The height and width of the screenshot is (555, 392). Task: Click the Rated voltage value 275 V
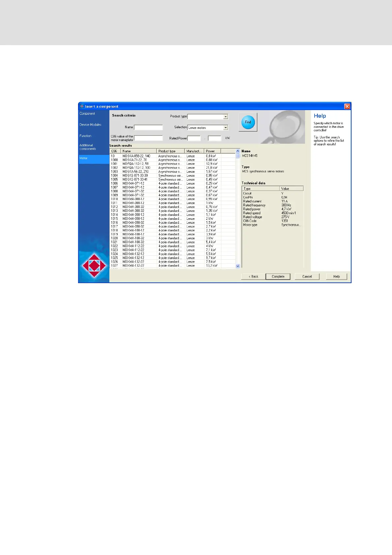click(x=285, y=217)
